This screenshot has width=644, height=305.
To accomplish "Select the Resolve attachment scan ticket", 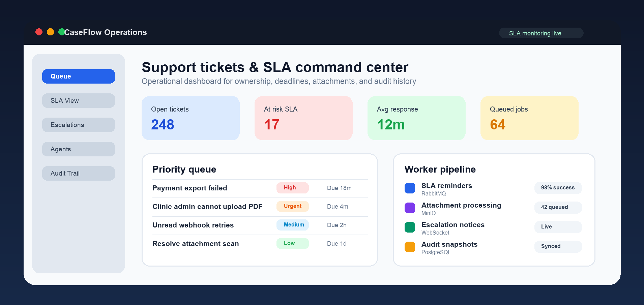I will [x=260, y=244].
